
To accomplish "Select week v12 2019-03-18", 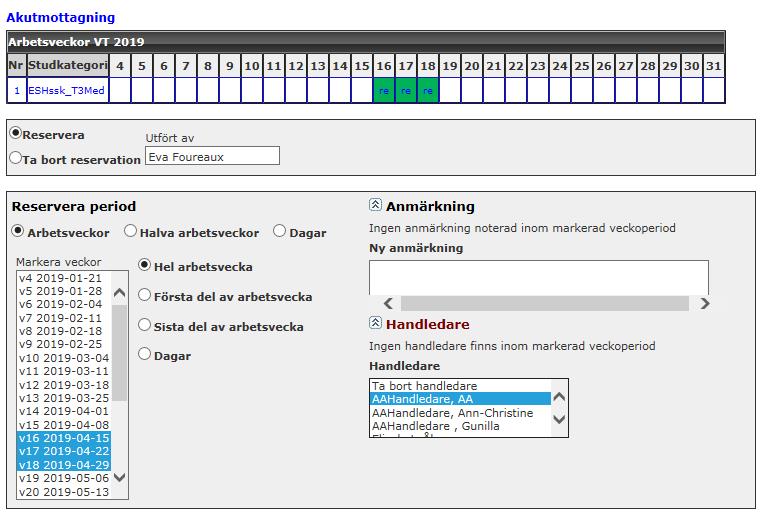I will tap(64, 385).
